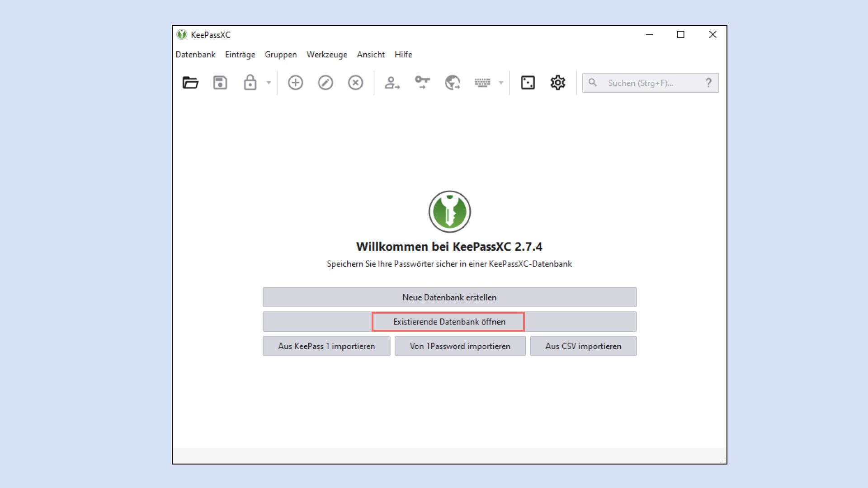Delete entry using the circled X icon
This screenshot has width=868, height=488.
355,83
